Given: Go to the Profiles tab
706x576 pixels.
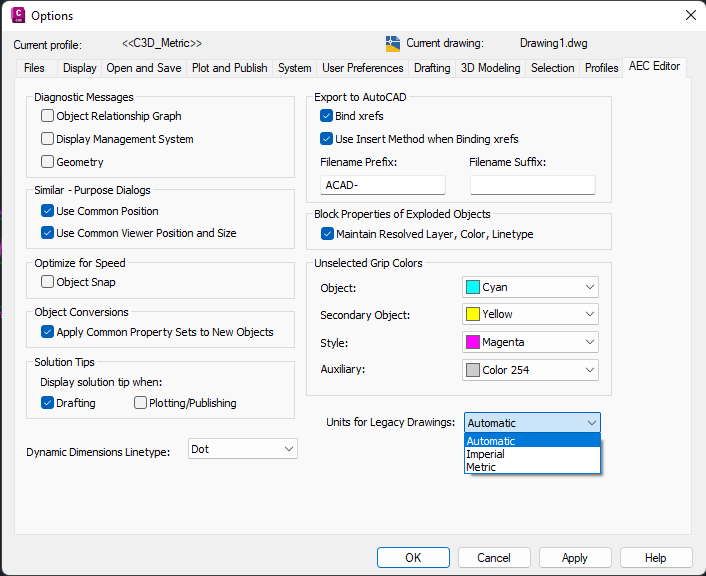Looking at the screenshot, I should tap(602, 68).
